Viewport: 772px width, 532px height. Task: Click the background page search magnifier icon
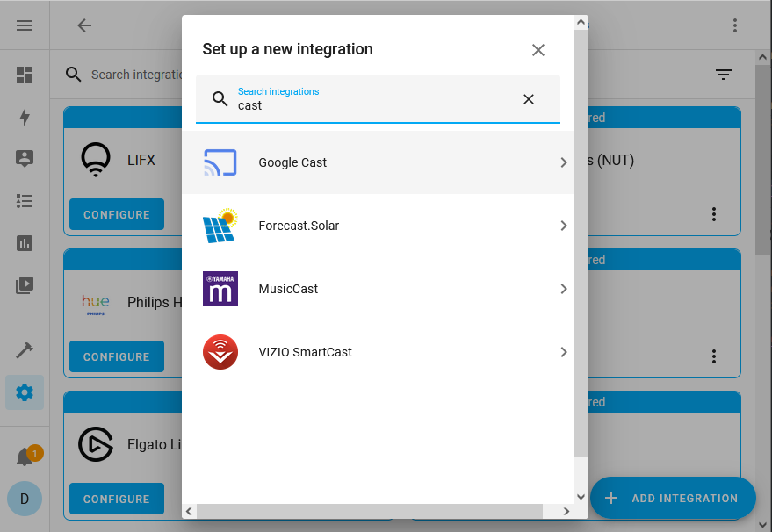[74, 75]
